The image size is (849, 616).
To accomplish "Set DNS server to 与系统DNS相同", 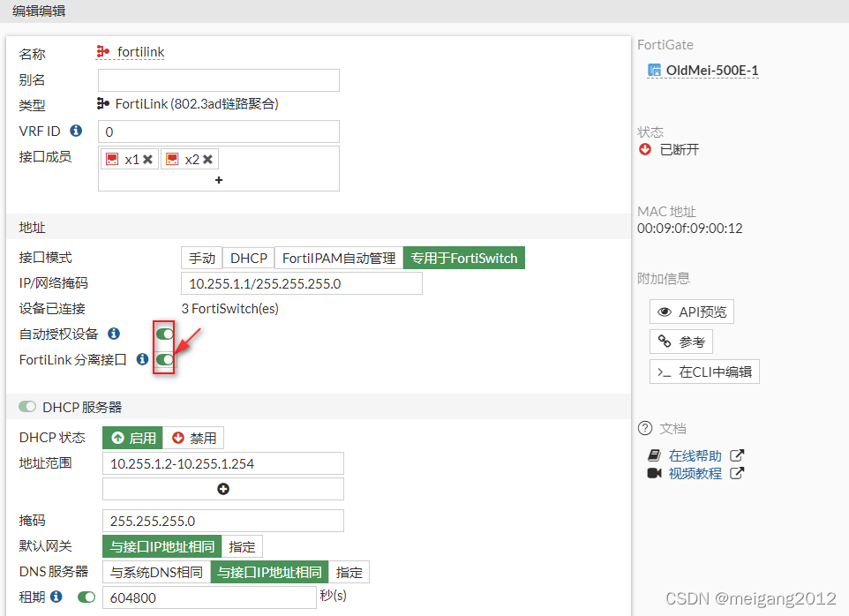I will 156,572.
